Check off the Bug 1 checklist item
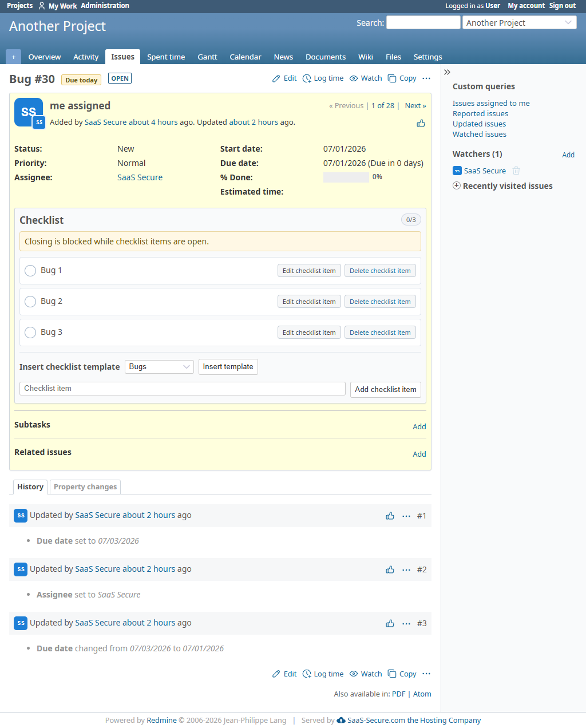Viewport: 586px width, 728px height. [30, 271]
